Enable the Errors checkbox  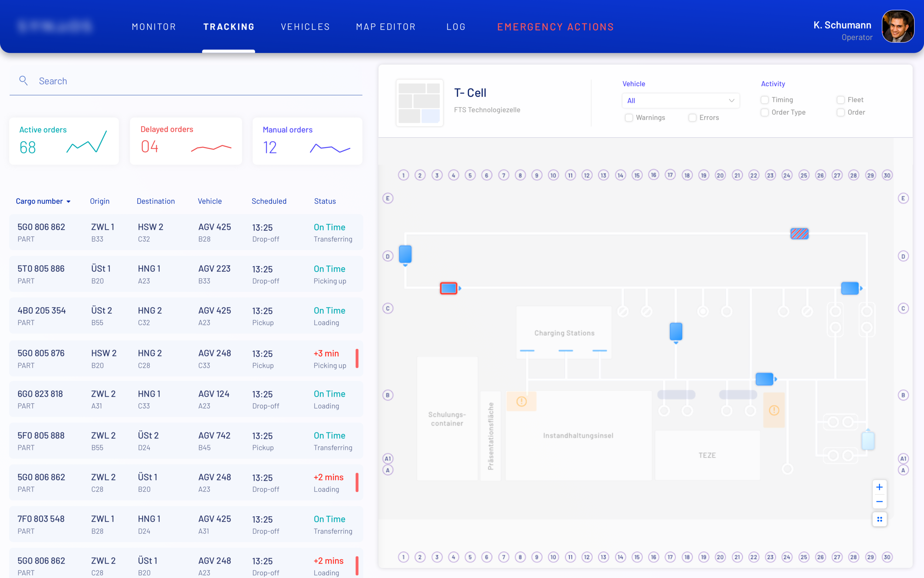coord(692,118)
